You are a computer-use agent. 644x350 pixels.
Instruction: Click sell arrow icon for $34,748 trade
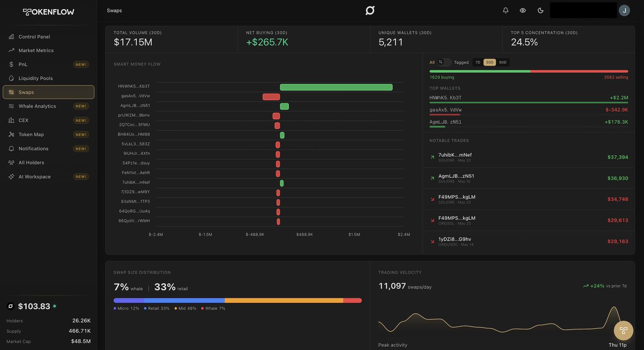(x=433, y=199)
